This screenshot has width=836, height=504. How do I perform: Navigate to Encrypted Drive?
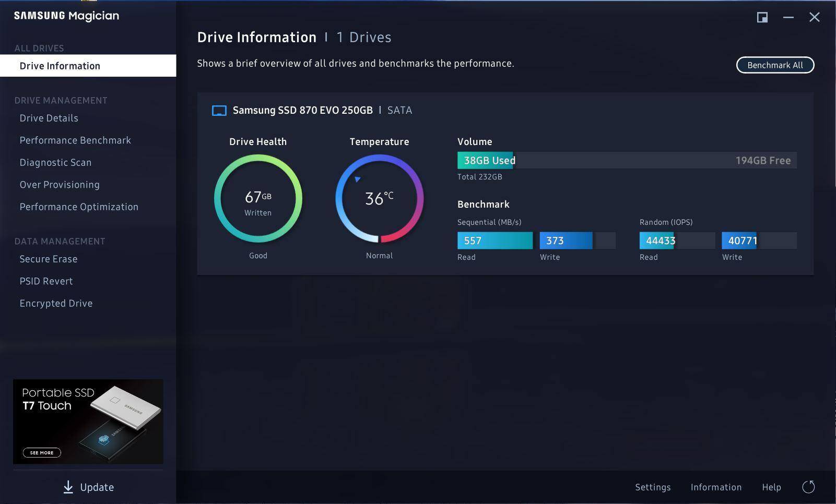click(56, 304)
